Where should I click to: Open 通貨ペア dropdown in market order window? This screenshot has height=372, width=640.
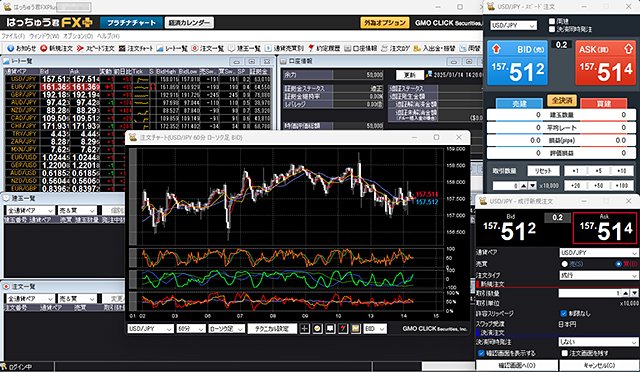[x=598, y=253]
